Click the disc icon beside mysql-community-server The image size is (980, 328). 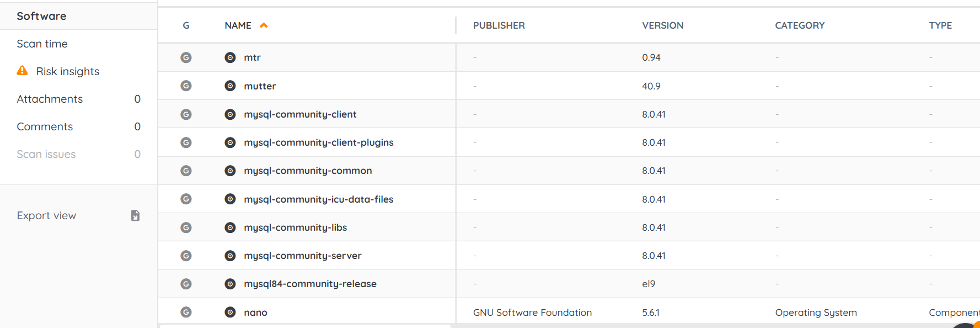pos(230,256)
